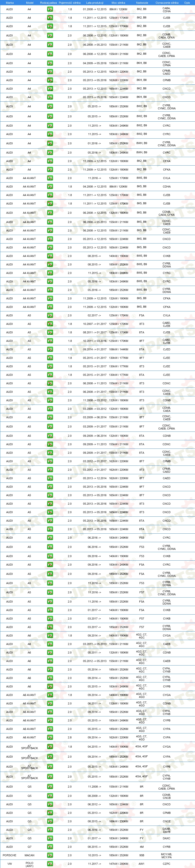The image size is (195, 868).
Task: Click the fuel icon in the Q5 DAXB, DAYB row
Action: click(x=50, y=830)
